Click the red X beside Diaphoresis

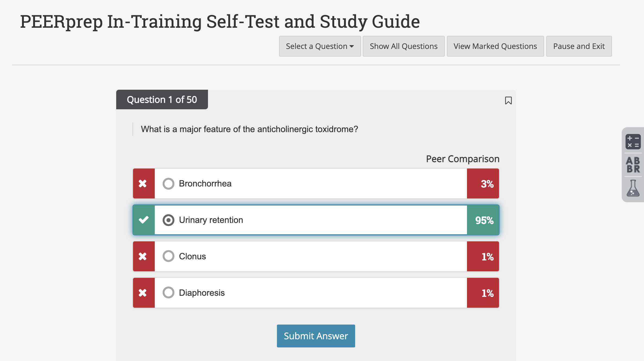143,293
